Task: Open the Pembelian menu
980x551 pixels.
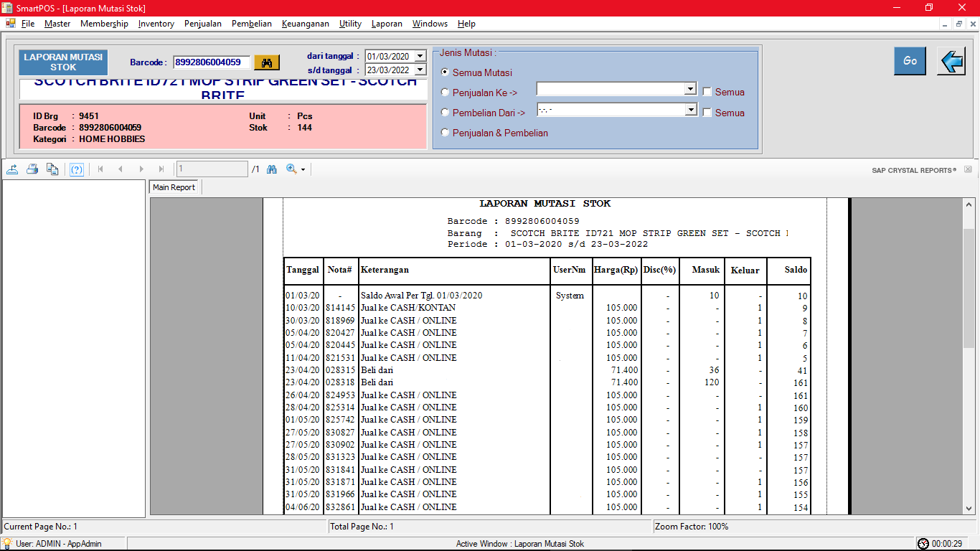Action: click(x=252, y=24)
